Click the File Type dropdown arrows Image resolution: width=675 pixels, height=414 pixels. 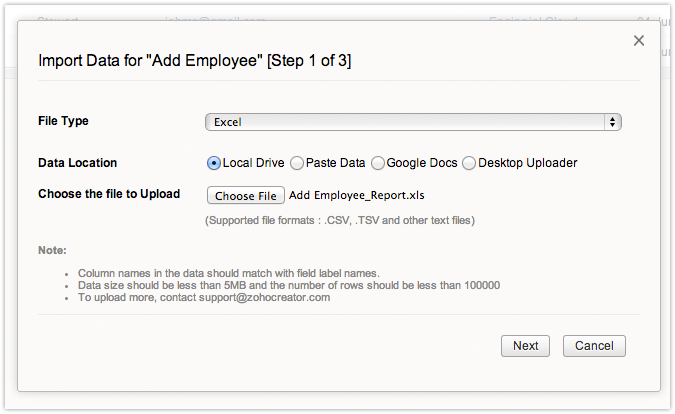click(611, 122)
